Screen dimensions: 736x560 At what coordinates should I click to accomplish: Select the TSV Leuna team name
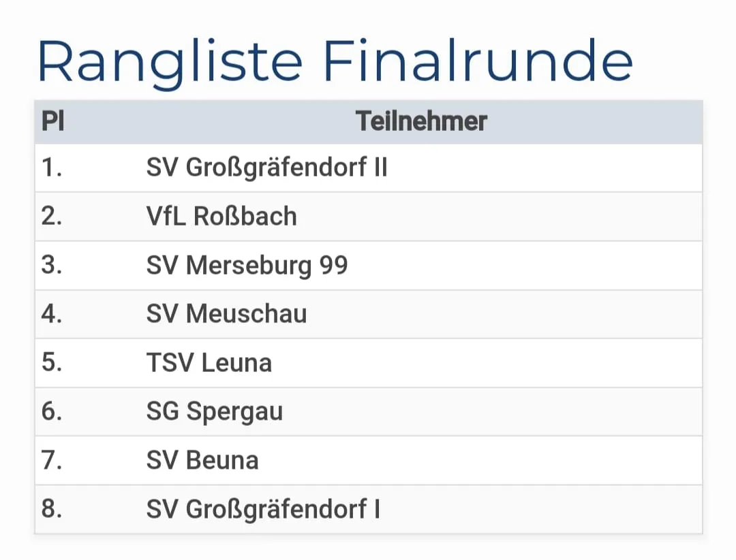209,363
